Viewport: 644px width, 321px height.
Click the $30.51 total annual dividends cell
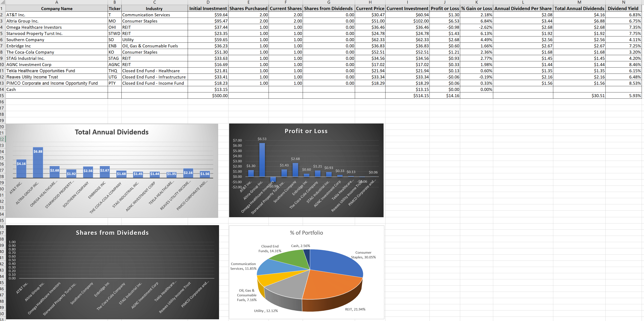[579, 96]
